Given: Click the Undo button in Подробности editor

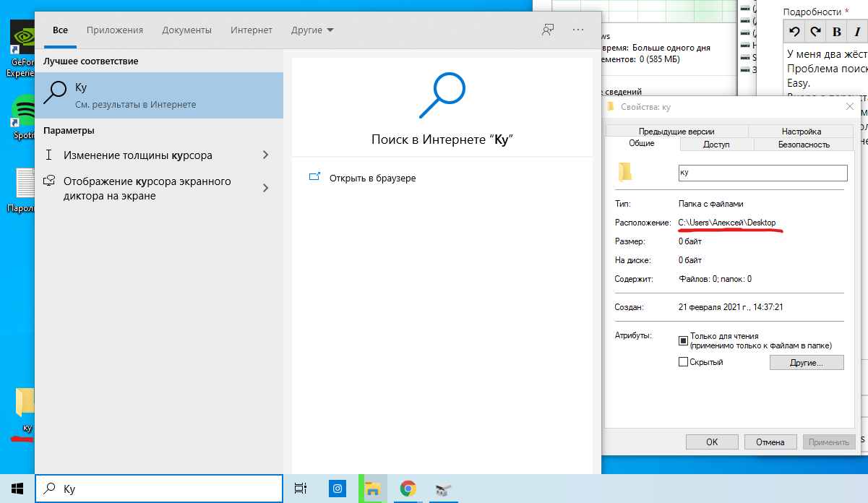Looking at the screenshot, I should pyautogui.click(x=795, y=31).
